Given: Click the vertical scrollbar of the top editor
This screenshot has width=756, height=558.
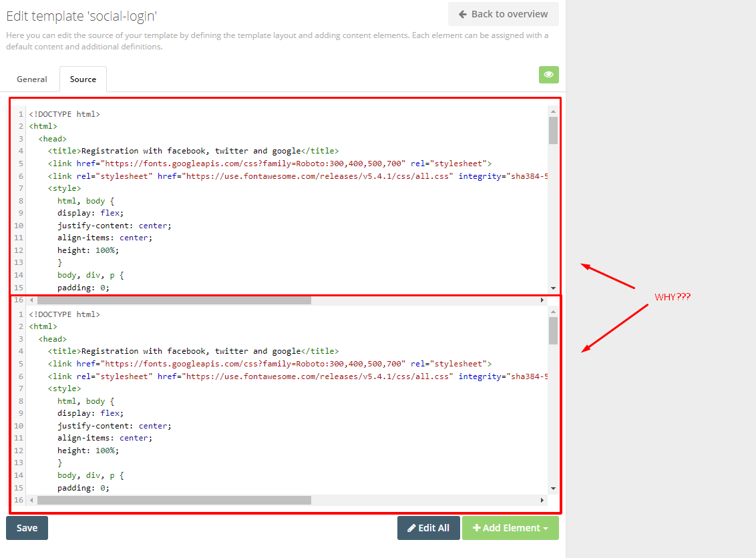Looking at the screenshot, I should pyautogui.click(x=553, y=131).
